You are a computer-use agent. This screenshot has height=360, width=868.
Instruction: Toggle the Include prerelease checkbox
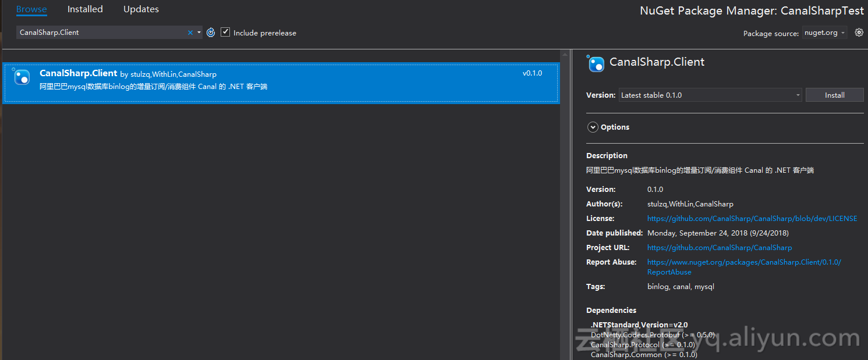[226, 33]
